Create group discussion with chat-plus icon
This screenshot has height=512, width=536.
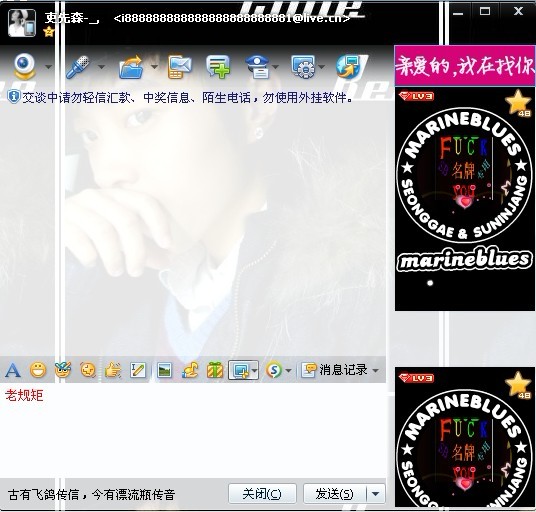click(x=218, y=67)
